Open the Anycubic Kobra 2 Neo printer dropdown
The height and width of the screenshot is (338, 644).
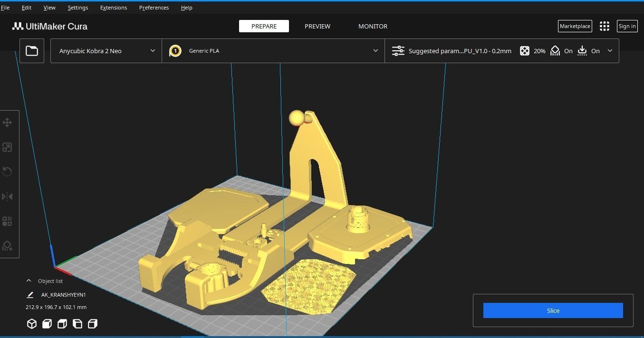tap(106, 51)
